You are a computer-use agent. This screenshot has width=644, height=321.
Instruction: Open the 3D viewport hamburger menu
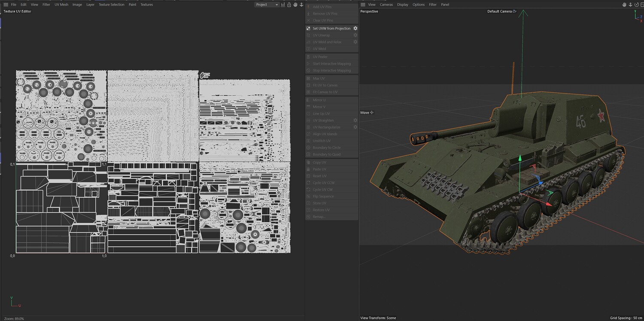click(363, 5)
